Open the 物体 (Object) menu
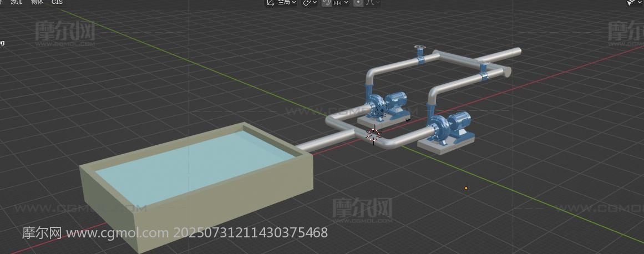The height and width of the screenshot is (254, 644). [x=37, y=2]
